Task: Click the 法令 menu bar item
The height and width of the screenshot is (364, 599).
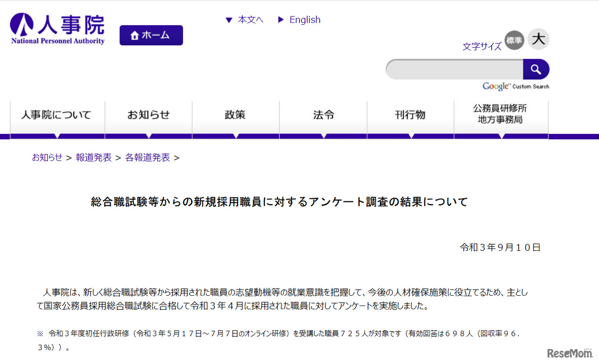Action: point(323,114)
